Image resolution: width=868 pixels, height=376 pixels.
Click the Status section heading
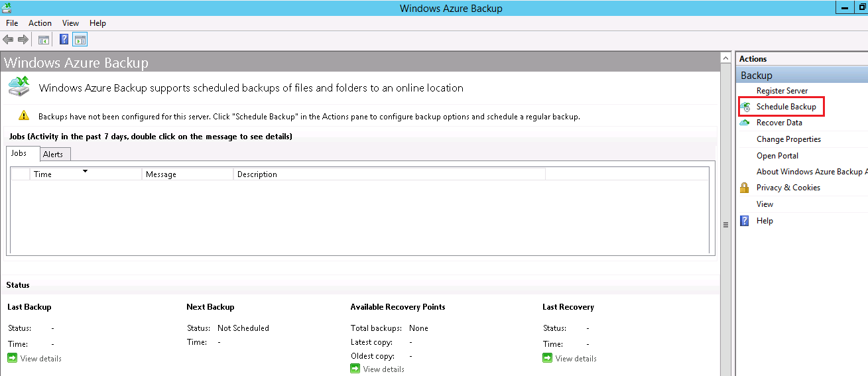[x=18, y=285]
